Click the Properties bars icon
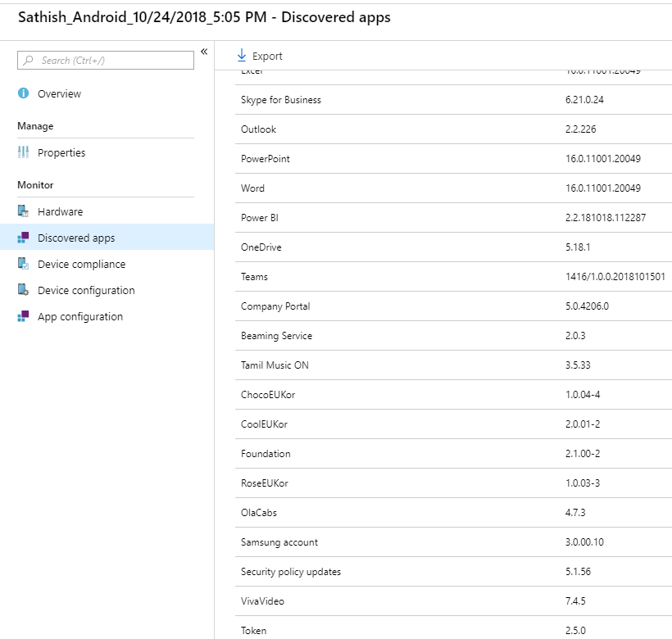This screenshot has height=639, width=672. [x=23, y=152]
